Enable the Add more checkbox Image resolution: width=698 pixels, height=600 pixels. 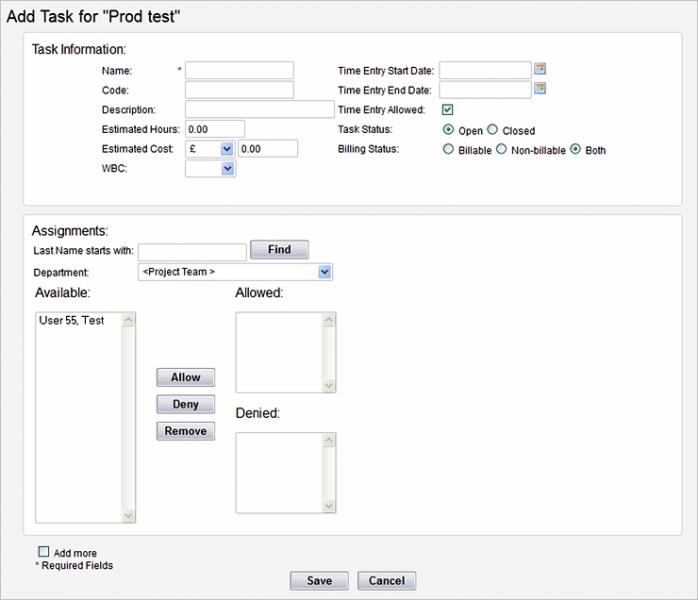click(x=44, y=552)
